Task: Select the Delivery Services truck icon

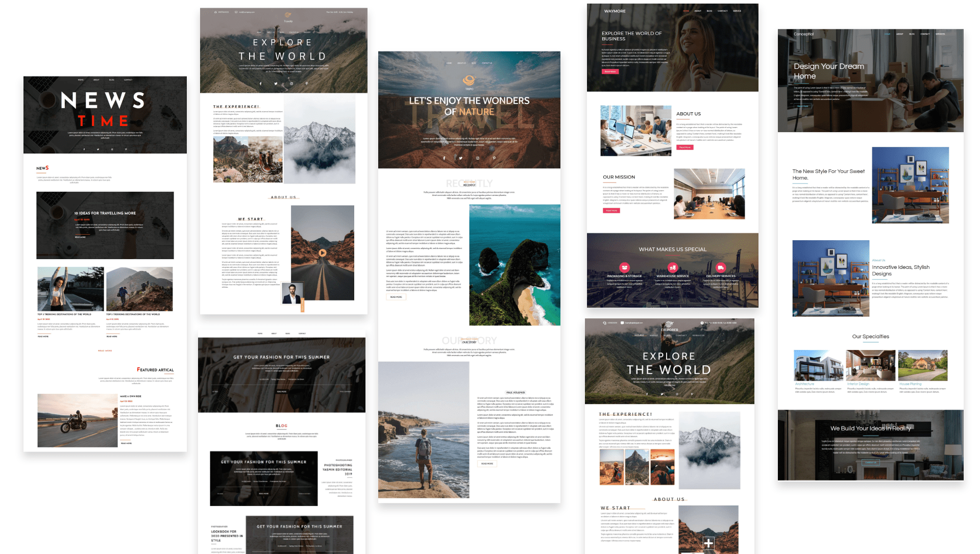Action: tap(721, 266)
